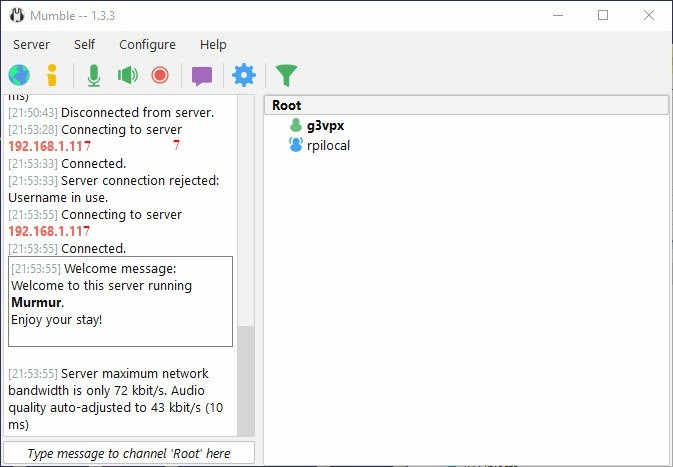The width and height of the screenshot is (673, 467).
Task: Toggle the purple comment bubble icon
Action: [x=202, y=76]
